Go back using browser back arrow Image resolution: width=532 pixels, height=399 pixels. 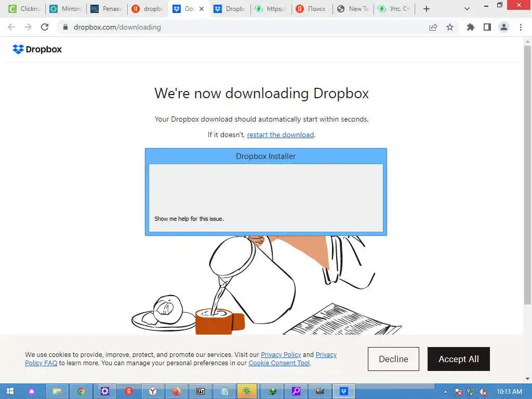tap(11, 27)
